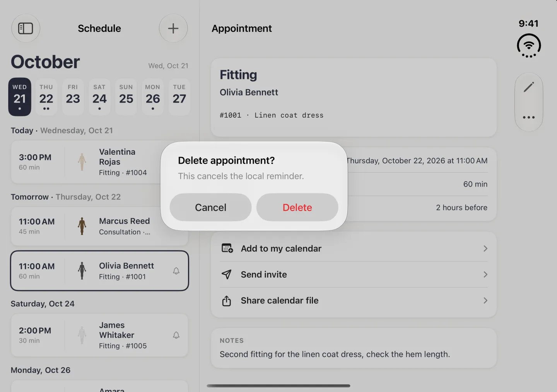Click the Fitting · #1004 text
The width and height of the screenshot is (557, 392).
(x=123, y=173)
